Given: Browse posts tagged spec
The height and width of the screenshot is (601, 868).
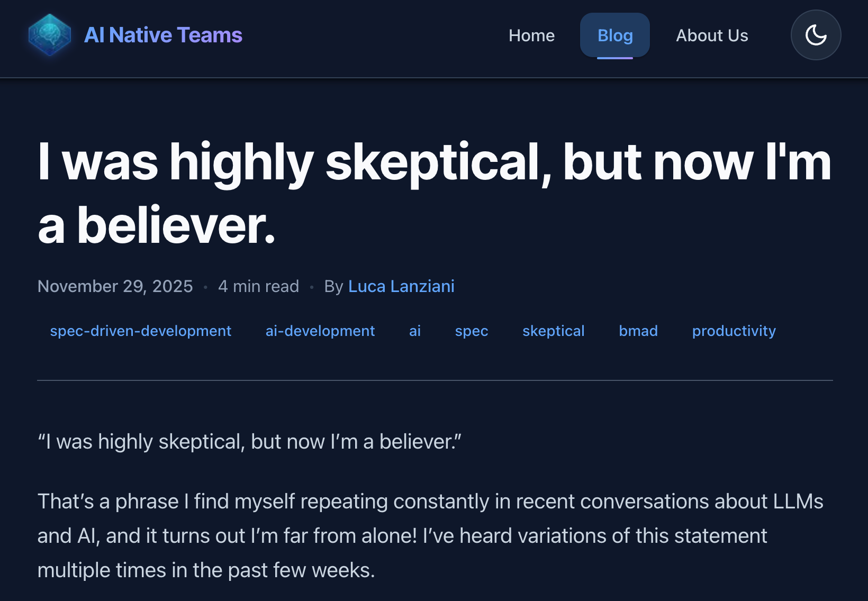Looking at the screenshot, I should tap(472, 331).
